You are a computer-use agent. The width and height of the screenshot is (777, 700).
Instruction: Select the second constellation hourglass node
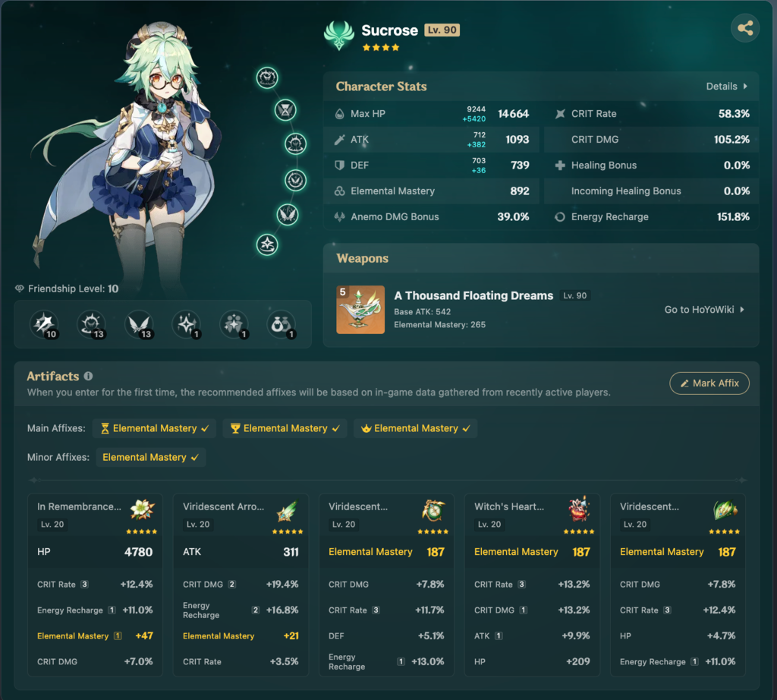pyautogui.click(x=285, y=110)
